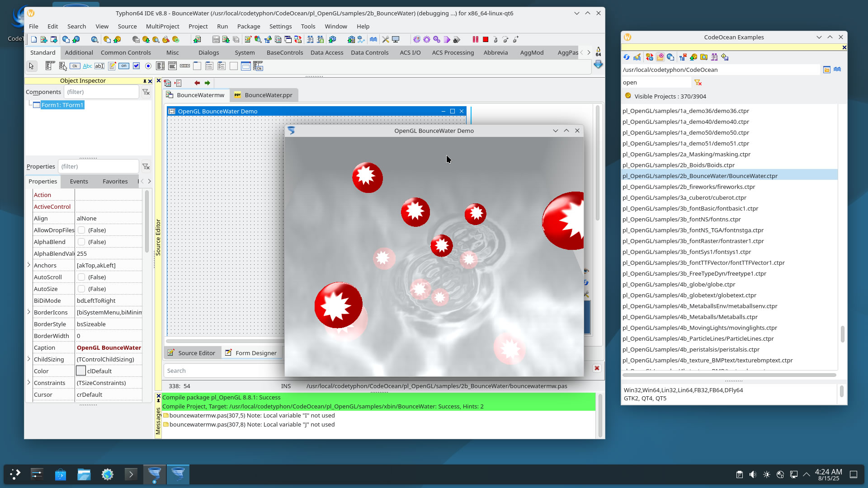Click the refresh icon in CodeOcean Examples
Screen dimensions: 868x488
click(x=627, y=57)
